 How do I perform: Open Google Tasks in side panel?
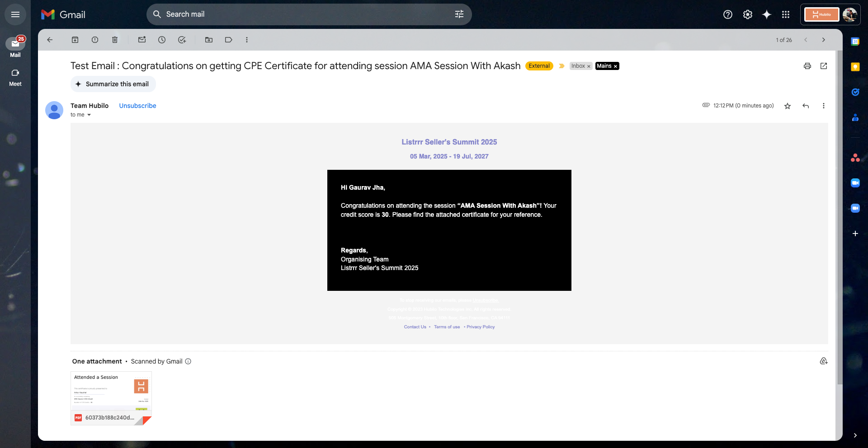pyautogui.click(x=855, y=92)
